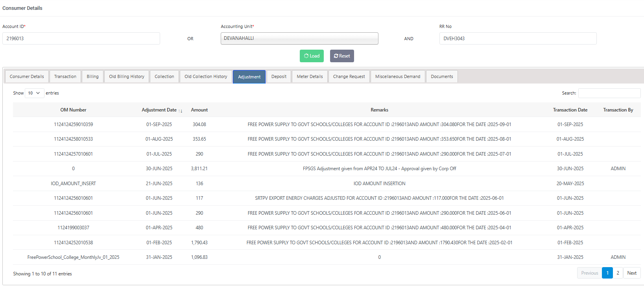The image size is (644, 288).
Task: Go to the Collection tab
Action: tap(164, 76)
